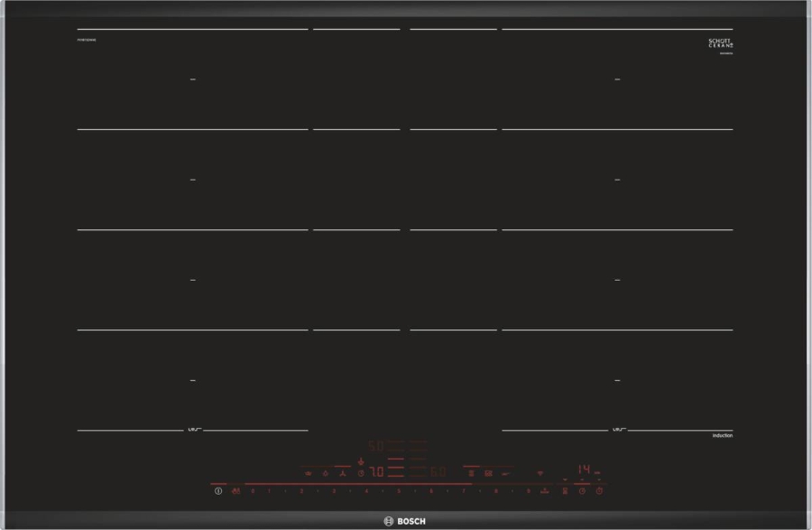The height and width of the screenshot is (530, 812).
Task: Tap the small flame-like icon next to the pot
Action: pos(325,473)
